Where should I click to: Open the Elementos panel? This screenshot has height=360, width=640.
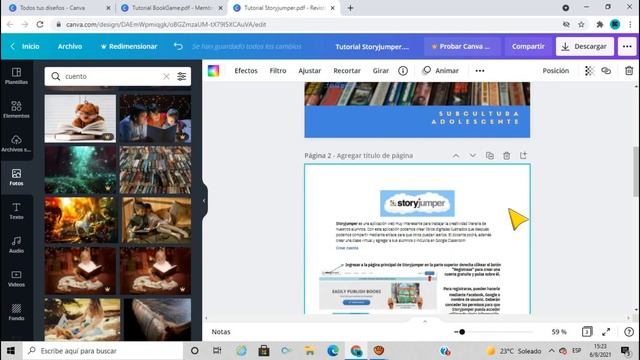click(x=16, y=109)
